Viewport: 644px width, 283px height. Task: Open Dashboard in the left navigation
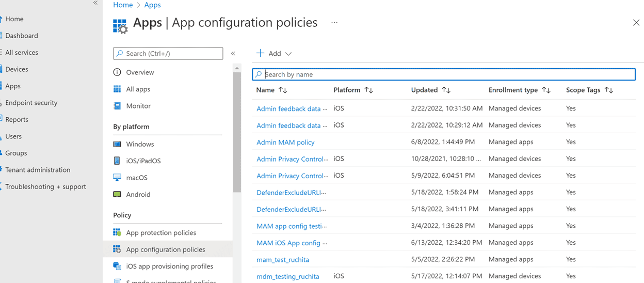[22, 36]
